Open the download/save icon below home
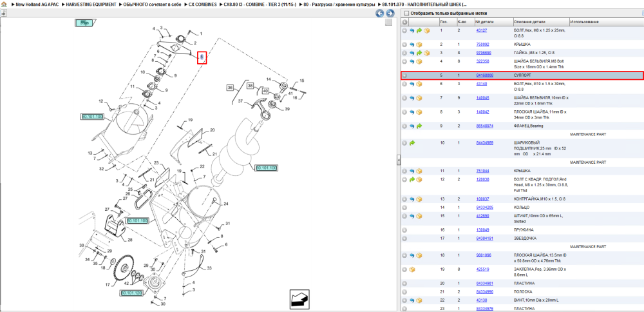The height and width of the screenshot is (312, 644). tap(3, 13)
